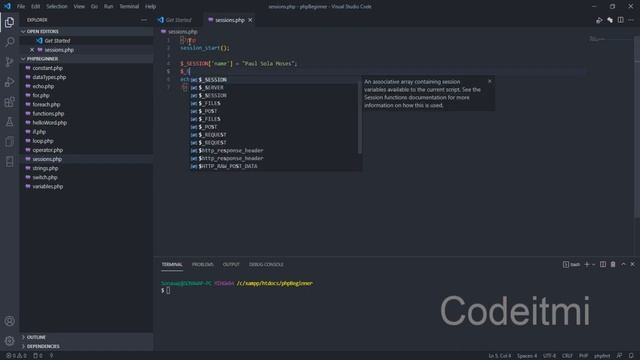Click the Spaces: 4 indentation setting
This screenshot has height=360, width=640.
coord(527,356)
